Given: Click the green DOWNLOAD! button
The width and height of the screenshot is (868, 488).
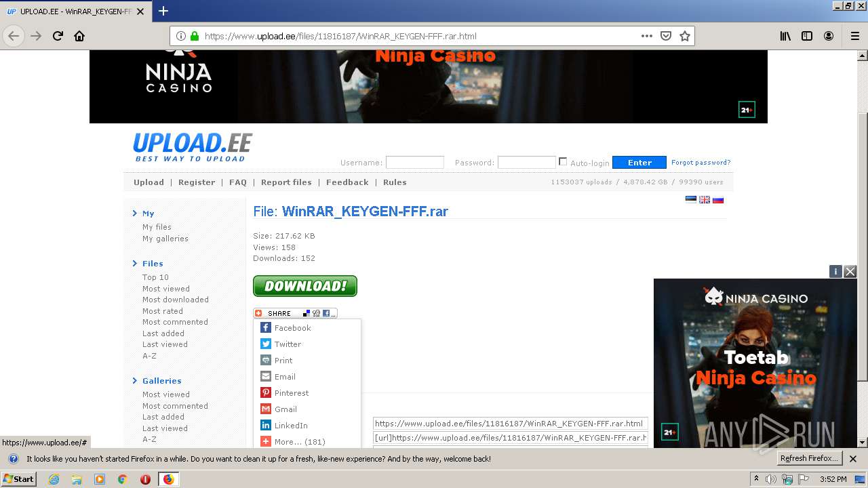Looking at the screenshot, I should point(305,286).
